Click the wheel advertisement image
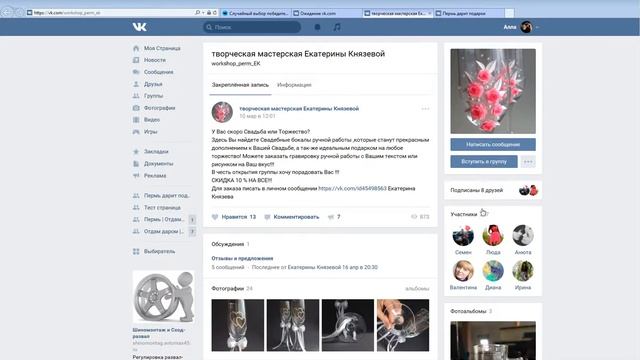This screenshot has height=360, width=640. pos(163,297)
